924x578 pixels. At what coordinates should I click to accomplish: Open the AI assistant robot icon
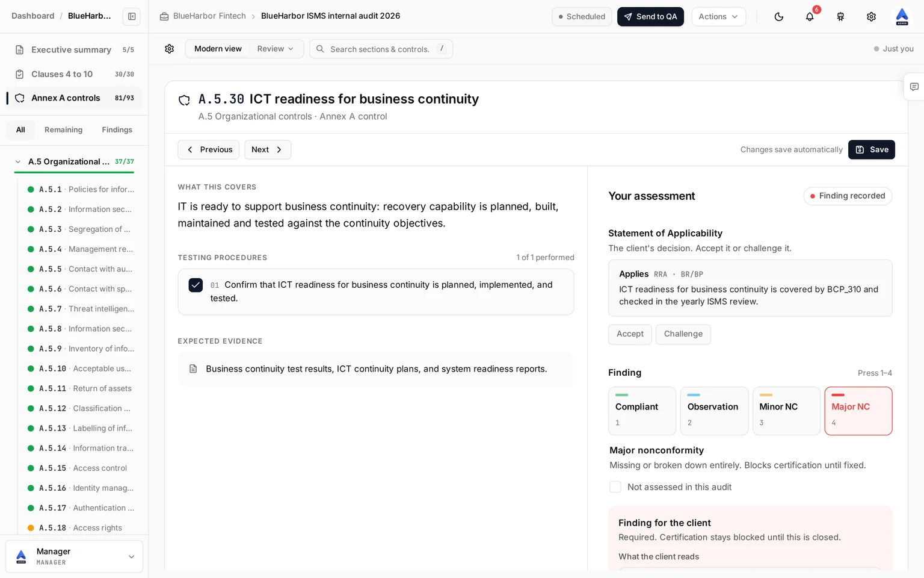pos(840,16)
